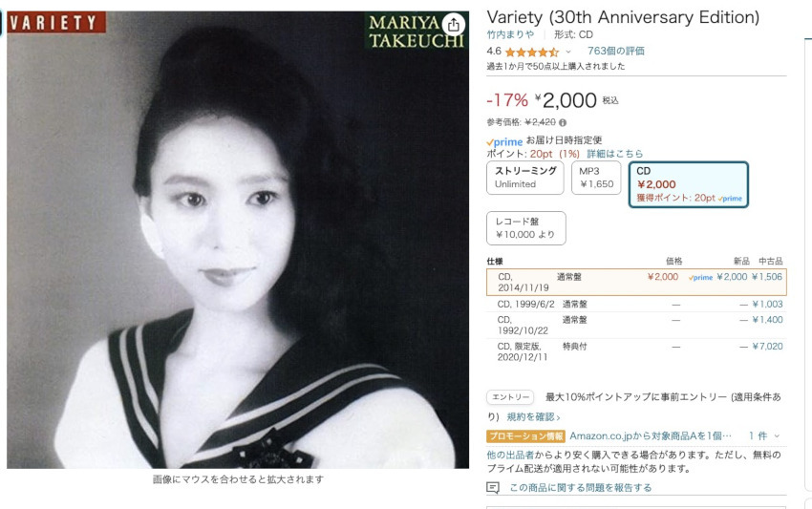Click the Variety album cover image
Screen dimensions: 812x509
(238, 240)
